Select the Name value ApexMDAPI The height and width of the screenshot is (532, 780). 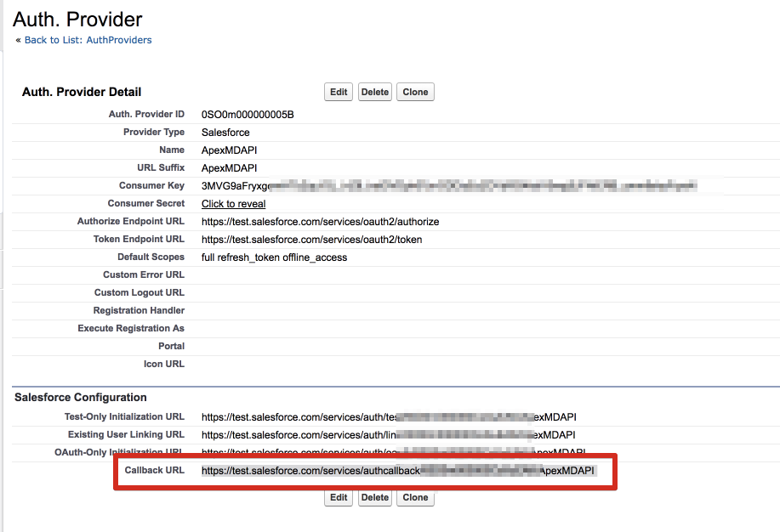point(229,150)
